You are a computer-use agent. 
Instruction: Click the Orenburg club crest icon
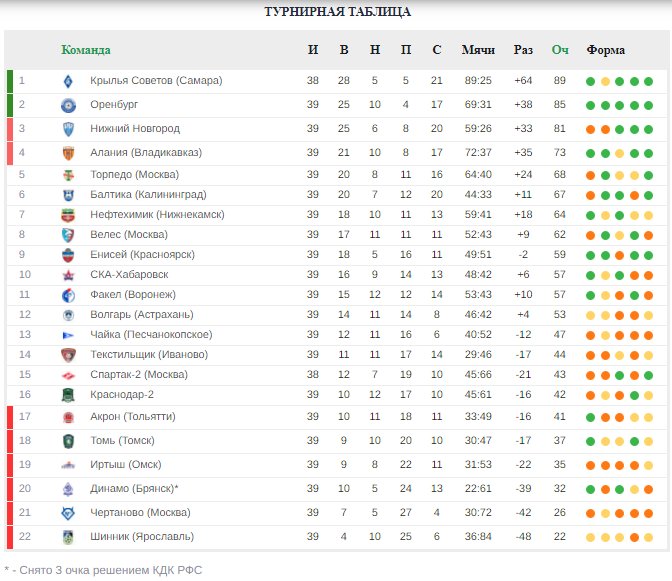pos(68,105)
